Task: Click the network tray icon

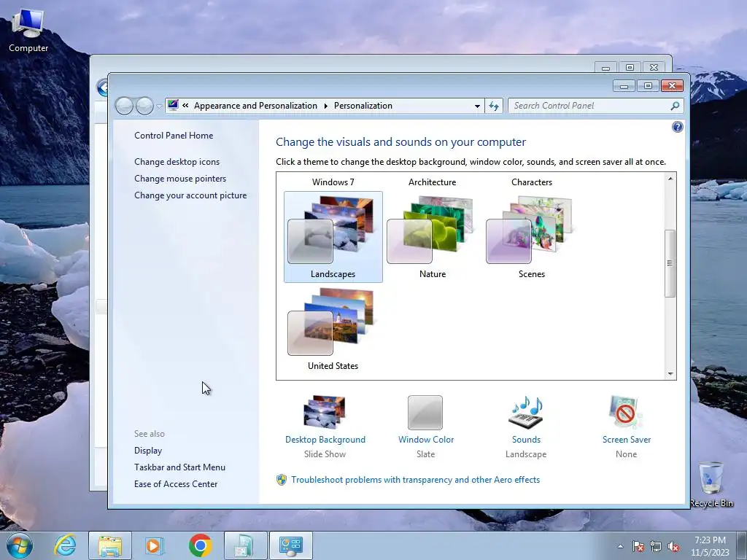Action: tap(656, 546)
